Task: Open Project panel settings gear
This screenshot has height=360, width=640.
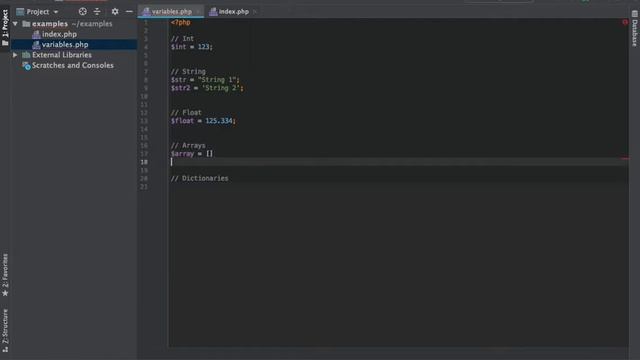Action: click(115, 12)
